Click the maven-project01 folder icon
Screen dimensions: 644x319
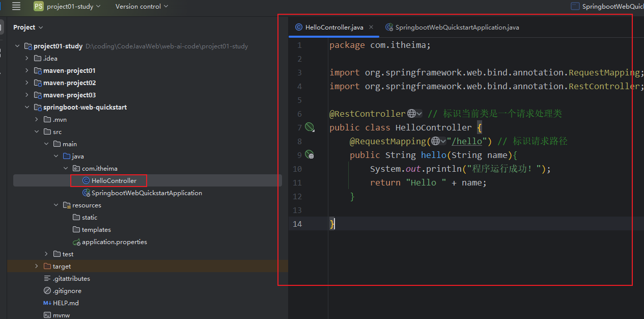coord(37,70)
